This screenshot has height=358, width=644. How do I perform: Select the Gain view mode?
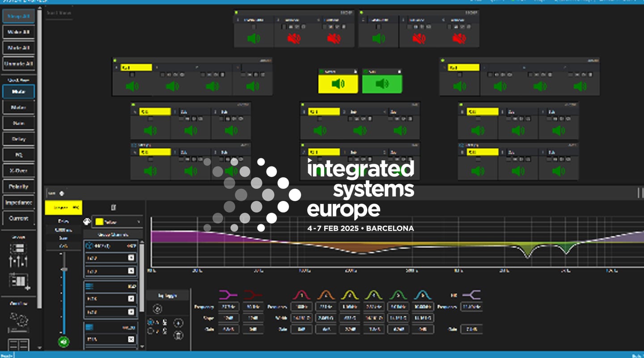point(18,123)
